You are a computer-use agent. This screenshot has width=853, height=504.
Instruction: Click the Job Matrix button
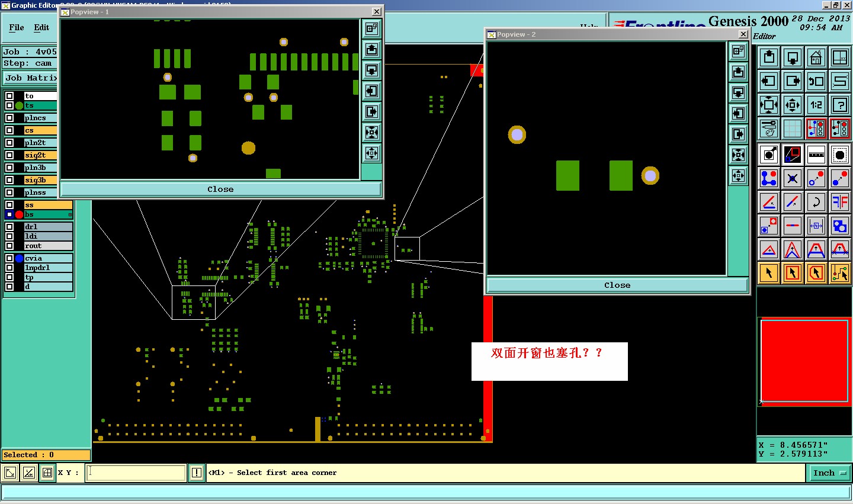[30, 78]
